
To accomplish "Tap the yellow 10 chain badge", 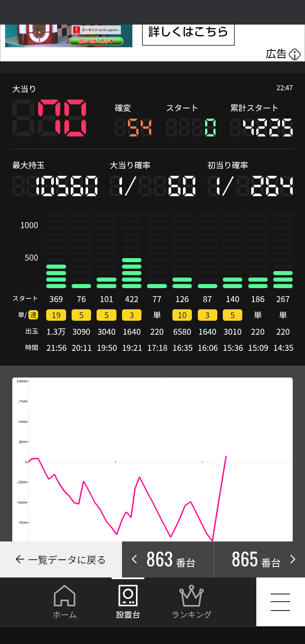I will click(x=182, y=315).
